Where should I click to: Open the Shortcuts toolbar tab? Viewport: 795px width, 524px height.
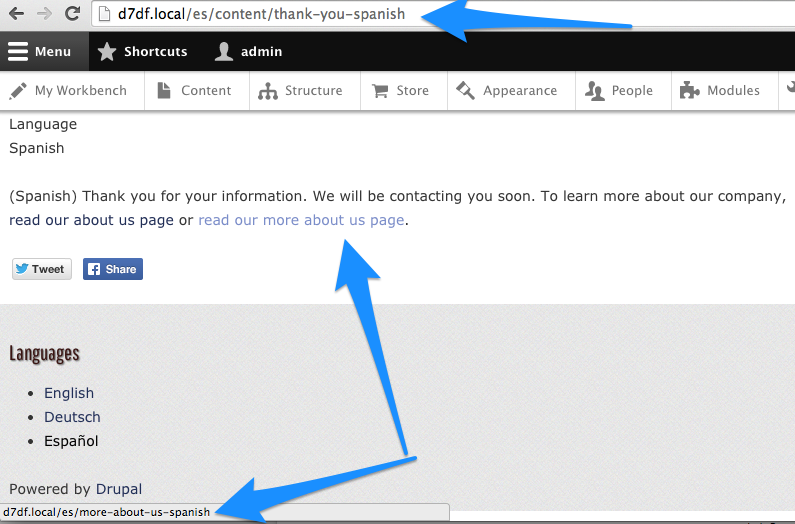[x=142, y=51]
